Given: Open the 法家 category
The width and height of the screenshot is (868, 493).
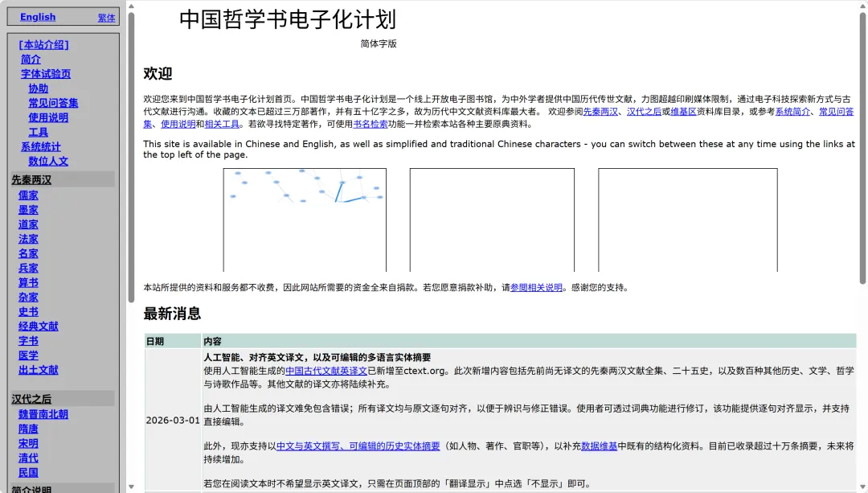Looking at the screenshot, I should click(28, 240).
